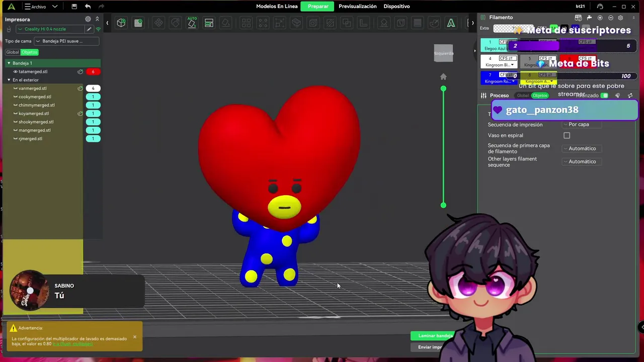Collapse the Bandeja 1 tree node
The image size is (644, 362).
tap(9, 63)
